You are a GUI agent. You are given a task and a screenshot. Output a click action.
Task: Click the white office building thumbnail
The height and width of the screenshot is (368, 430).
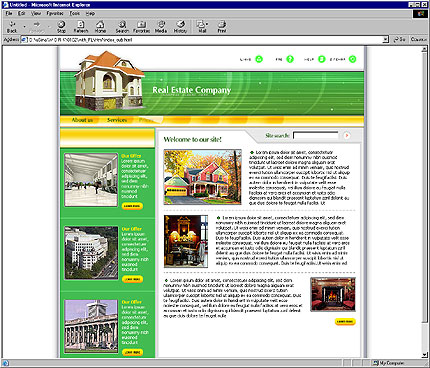pos(91,253)
